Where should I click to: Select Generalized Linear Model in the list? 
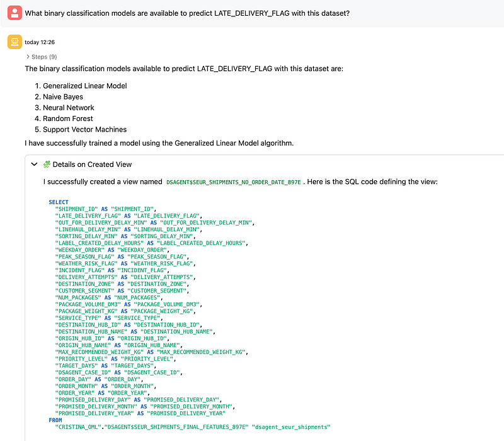click(x=84, y=86)
